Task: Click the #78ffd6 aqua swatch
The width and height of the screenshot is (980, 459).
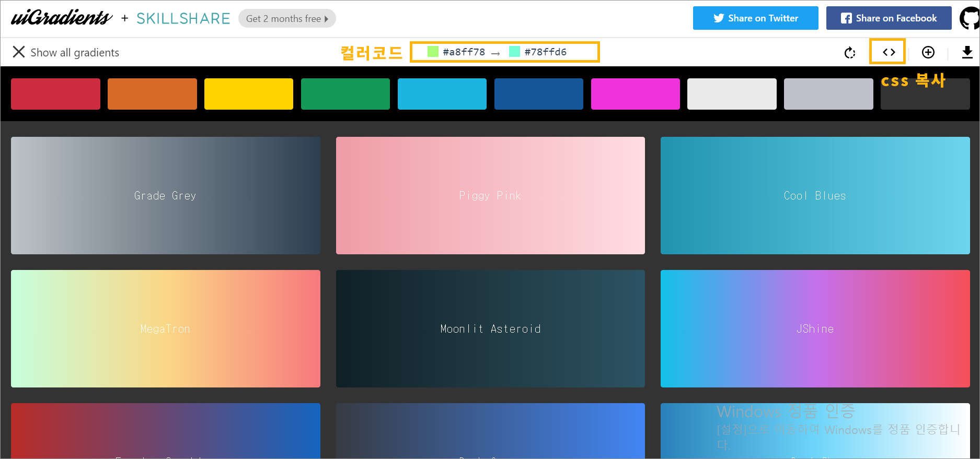Action: click(514, 52)
